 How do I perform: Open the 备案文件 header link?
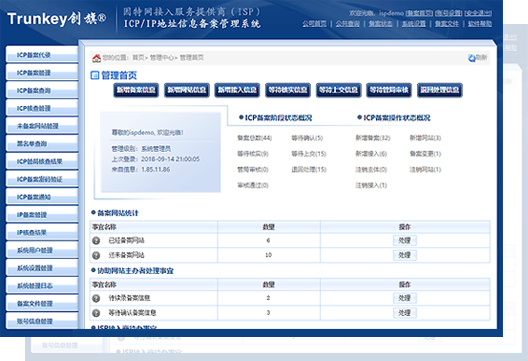click(x=447, y=24)
